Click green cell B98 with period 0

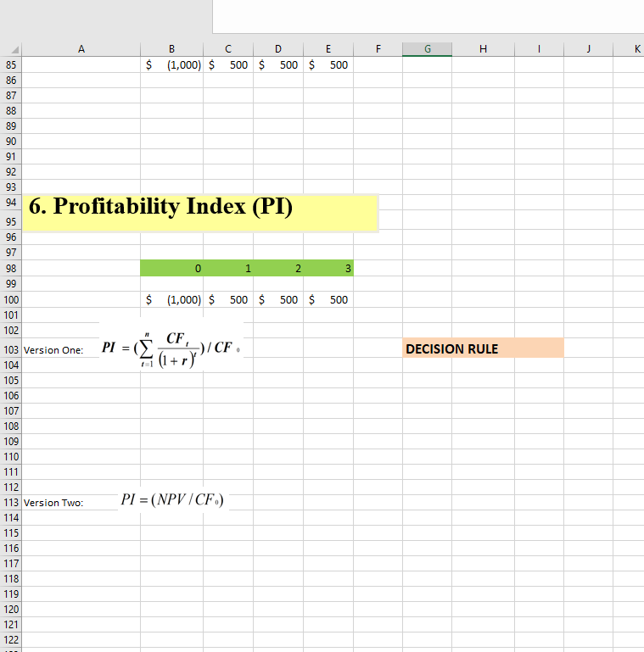[171, 268]
